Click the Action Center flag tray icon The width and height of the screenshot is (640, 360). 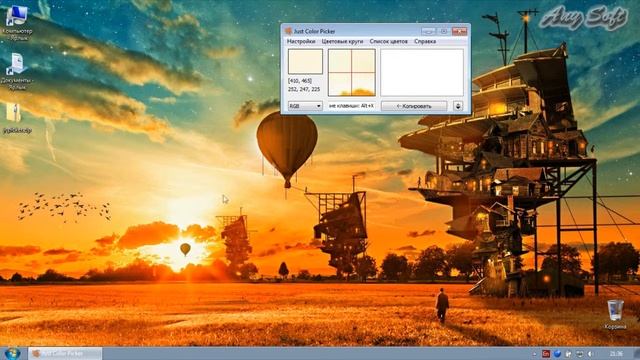point(568,354)
